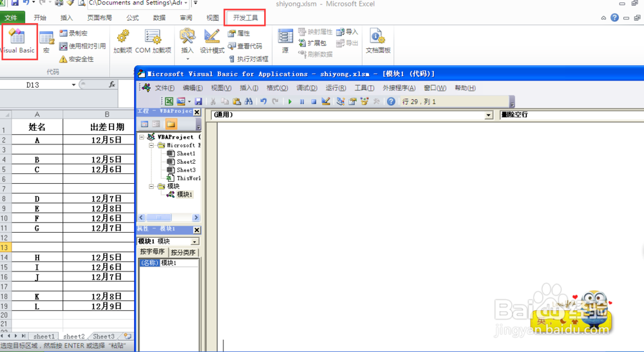The image size is (644, 352).
Task: Select row 13 header in worksheet
Action: pos(5,248)
